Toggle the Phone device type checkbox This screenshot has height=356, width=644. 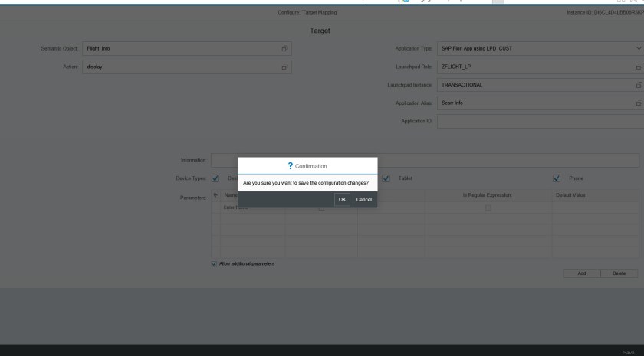[x=557, y=178]
